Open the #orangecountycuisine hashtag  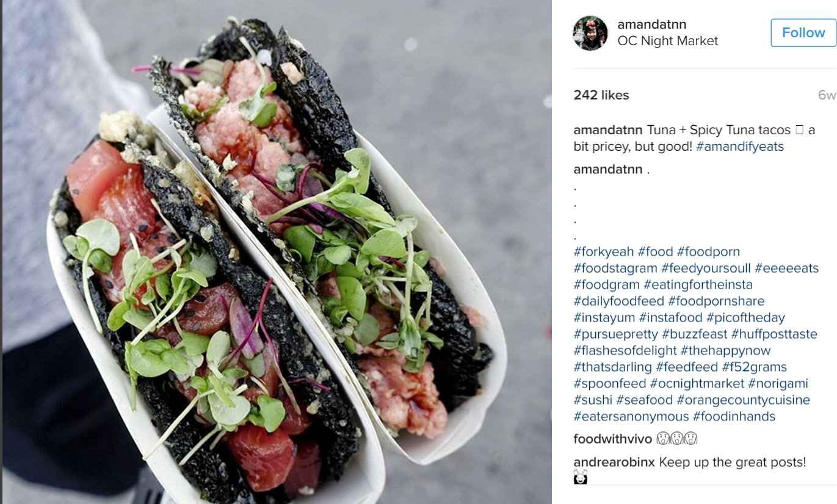click(x=743, y=400)
